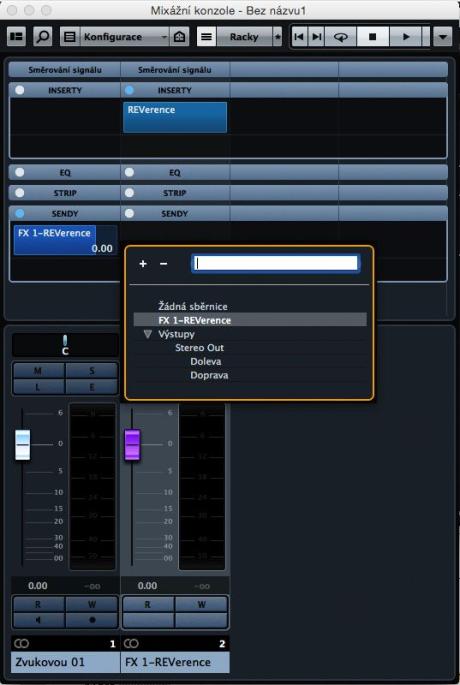Viewport: 460px width, 685px height.
Task: Open the Konfigurace dropdown
Action: pos(125,37)
